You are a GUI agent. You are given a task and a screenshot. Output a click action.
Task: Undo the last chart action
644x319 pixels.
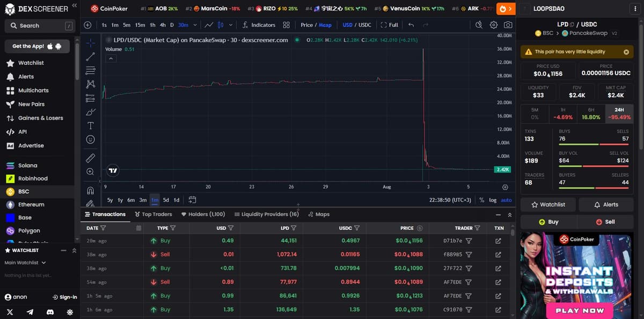coord(411,25)
